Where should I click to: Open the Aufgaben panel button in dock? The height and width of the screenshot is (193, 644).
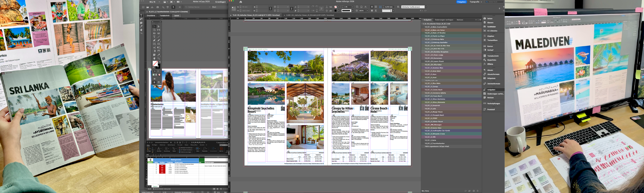click(494, 90)
